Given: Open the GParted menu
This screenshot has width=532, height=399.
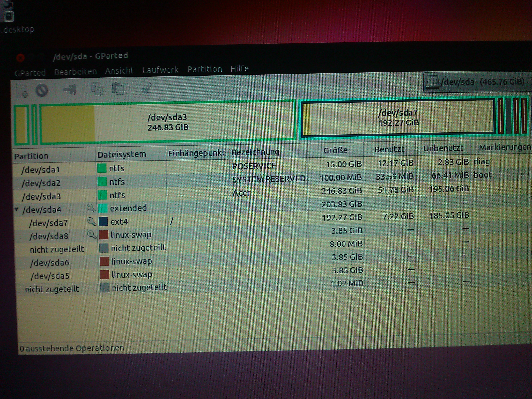Looking at the screenshot, I should 30,73.
